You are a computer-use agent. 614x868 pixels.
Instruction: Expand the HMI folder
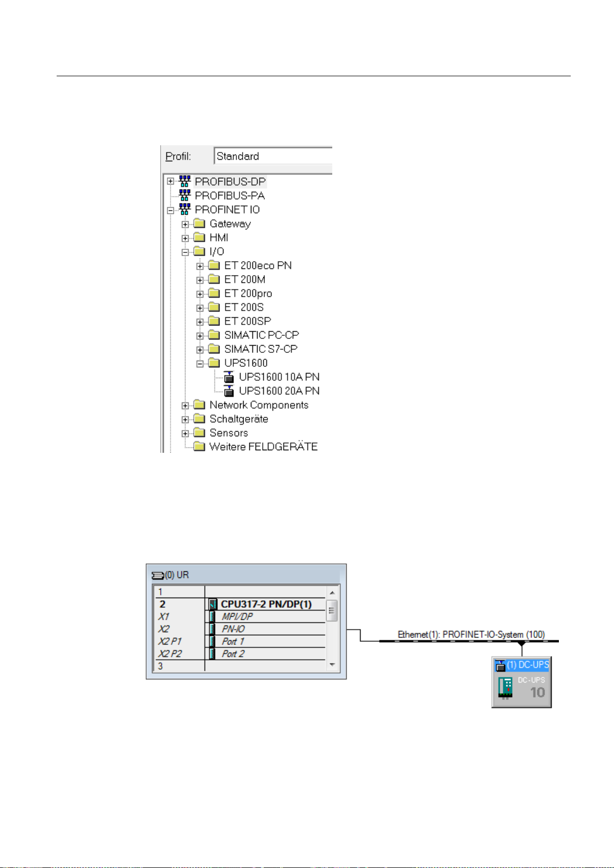(185, 238)
